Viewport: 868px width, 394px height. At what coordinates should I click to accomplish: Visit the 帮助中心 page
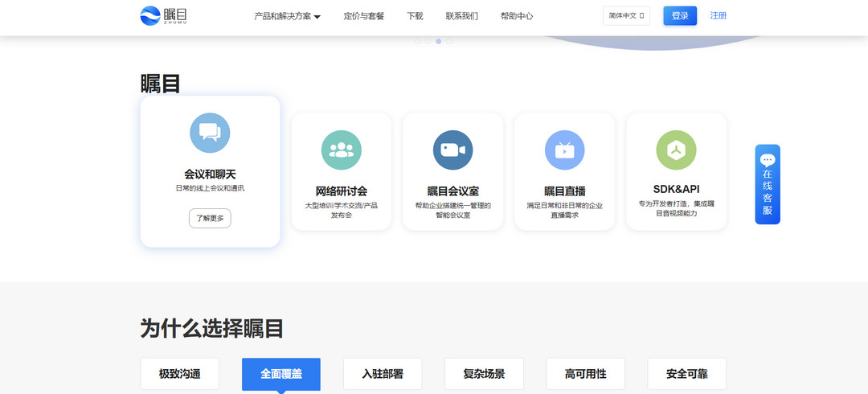pos(516,16)
